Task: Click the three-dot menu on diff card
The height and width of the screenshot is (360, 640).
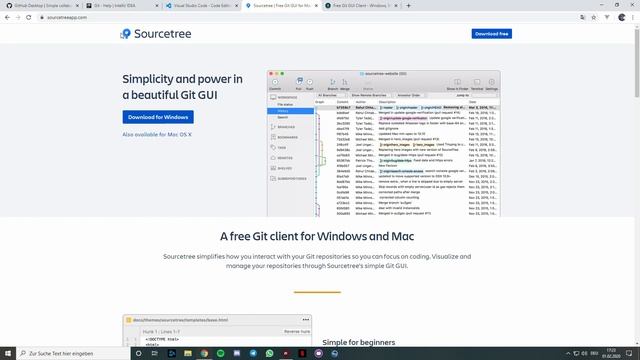Action: [306, 320]
